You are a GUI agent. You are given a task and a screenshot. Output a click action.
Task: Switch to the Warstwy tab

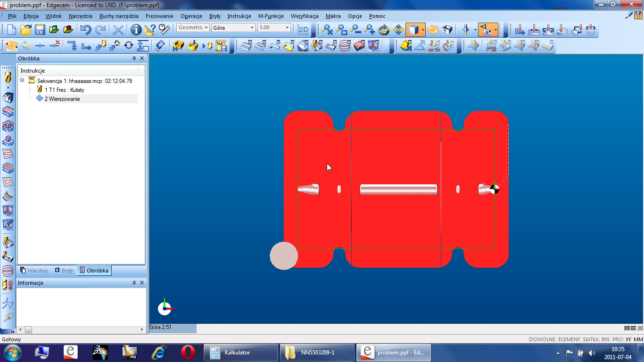pyautogui.click(x=34, y=271)
